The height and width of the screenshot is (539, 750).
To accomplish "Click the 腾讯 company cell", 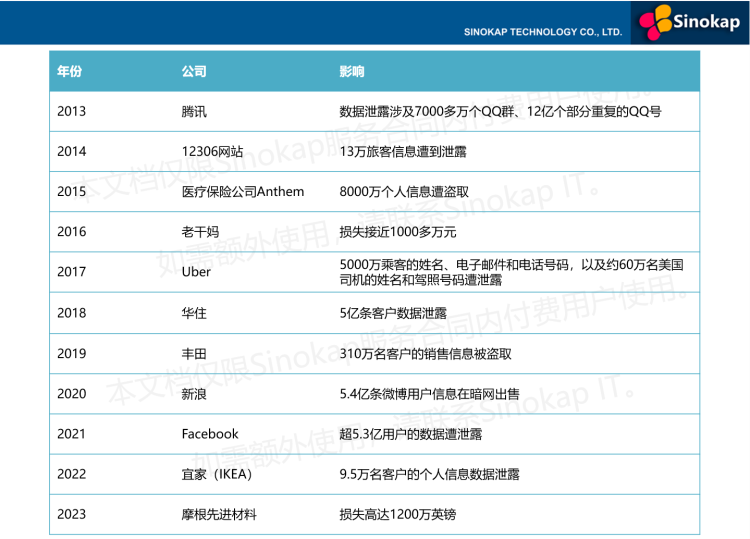I will pos(194,111).
